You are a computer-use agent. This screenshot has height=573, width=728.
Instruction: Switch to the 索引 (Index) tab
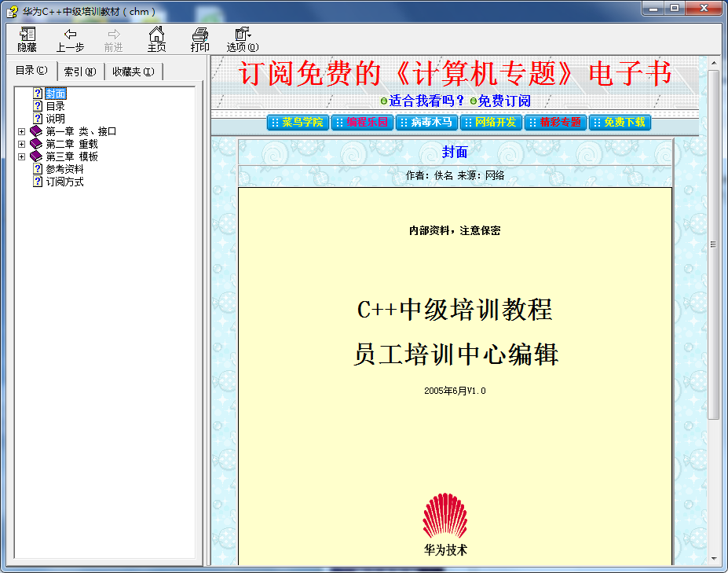(x=79, y=72)
